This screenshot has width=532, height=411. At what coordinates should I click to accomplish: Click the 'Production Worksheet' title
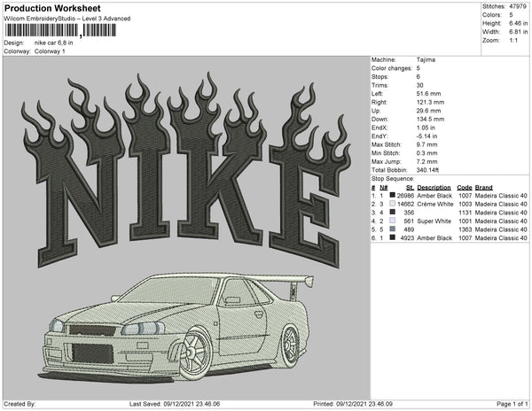coord(52,9)
